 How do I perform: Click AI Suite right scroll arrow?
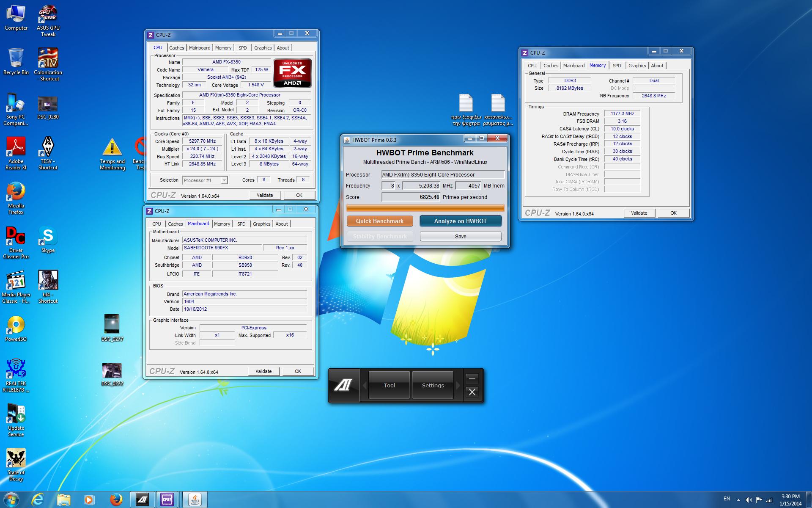tap(457, 385)
